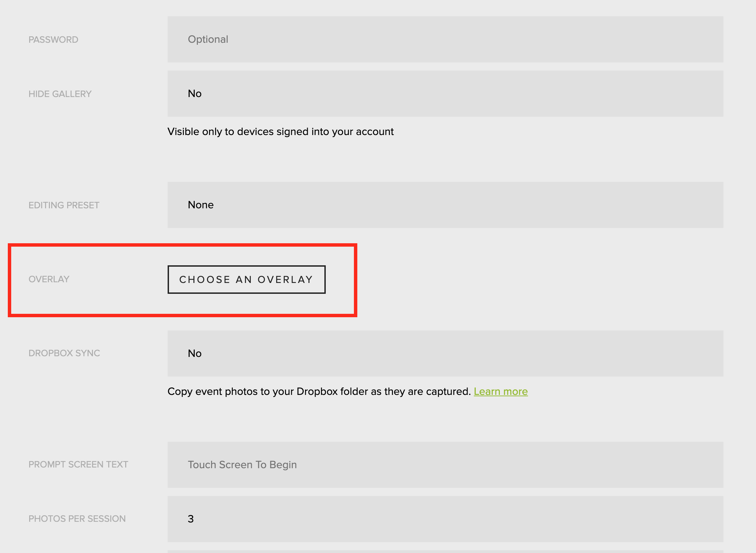
Task: Click the OVERLAY label
Action: 49,279
